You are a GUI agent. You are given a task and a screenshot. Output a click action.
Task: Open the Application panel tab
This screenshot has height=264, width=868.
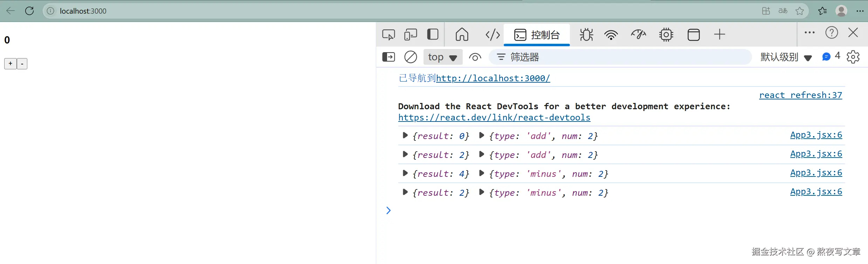694,35
